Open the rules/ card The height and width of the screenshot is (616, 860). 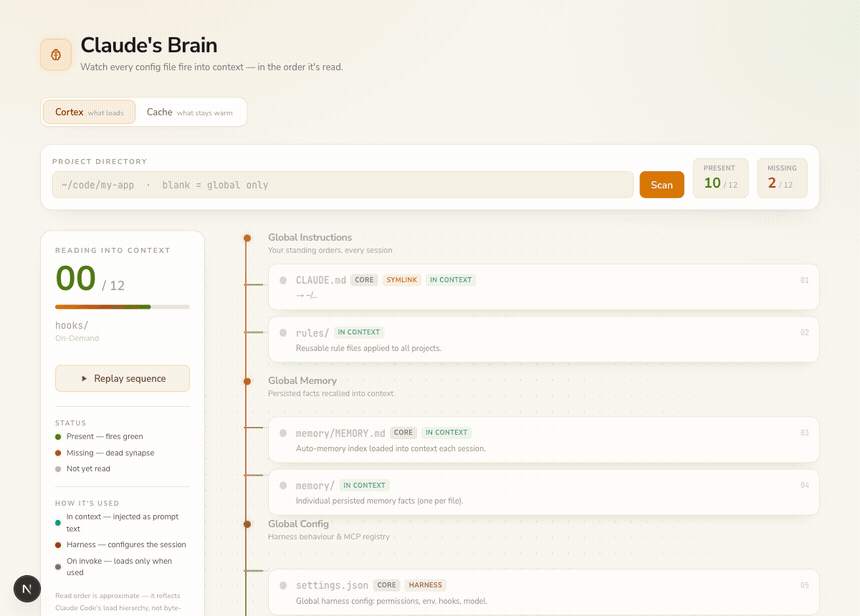point(544,340)
